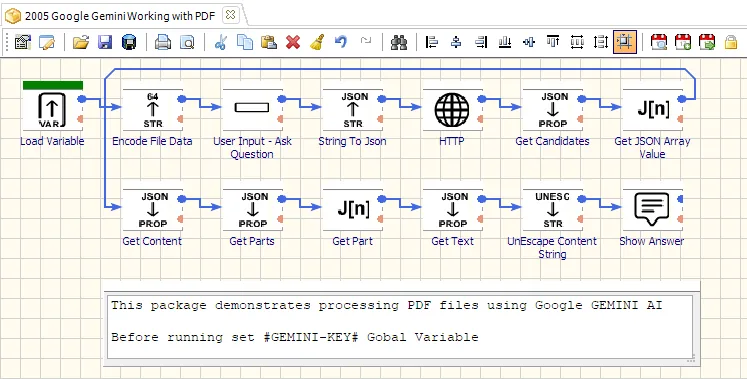Copy selected elements
Screen dimensions: 747x379
(x=245, y=42)
